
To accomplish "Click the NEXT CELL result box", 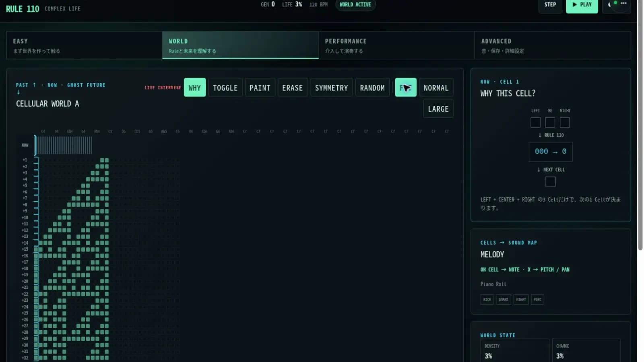I will point(550,182).
